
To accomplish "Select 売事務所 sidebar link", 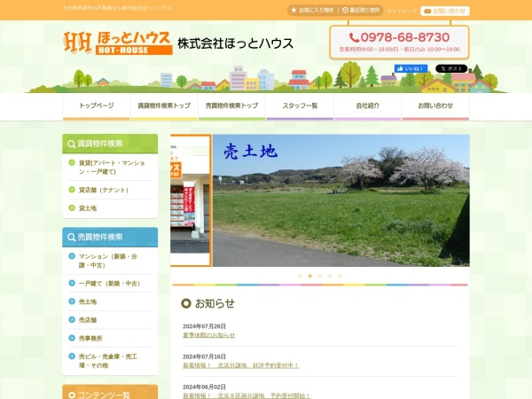I will 90,339.
